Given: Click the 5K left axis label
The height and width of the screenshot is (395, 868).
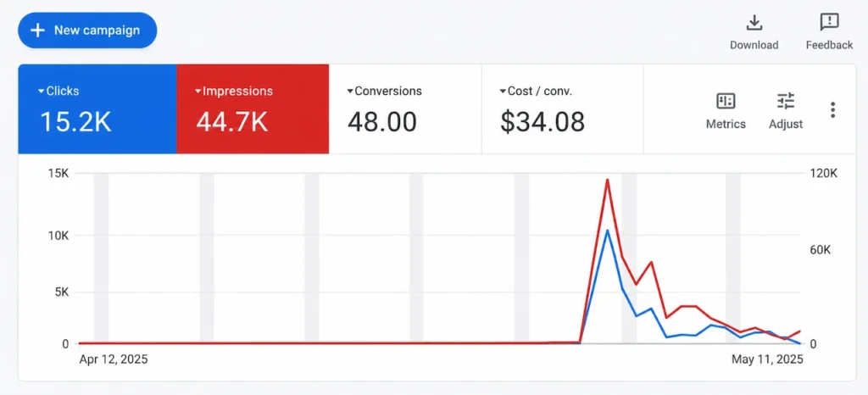Looking at the screenshot, I should coord(60,292).
